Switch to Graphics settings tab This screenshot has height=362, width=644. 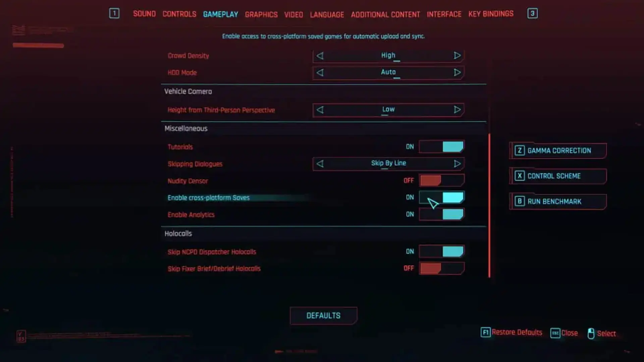tap(261, 13)
